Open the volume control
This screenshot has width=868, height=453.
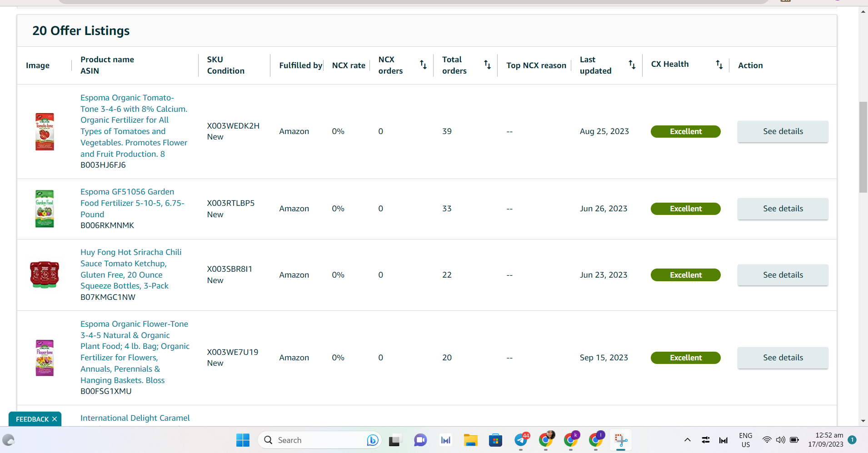[x=781, y=440]
